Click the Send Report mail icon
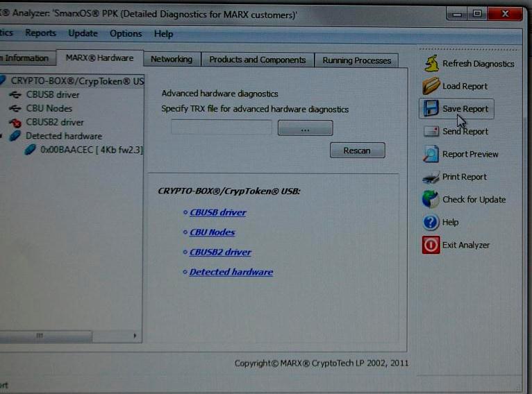532x394 pixels. [x=431, y=131]
